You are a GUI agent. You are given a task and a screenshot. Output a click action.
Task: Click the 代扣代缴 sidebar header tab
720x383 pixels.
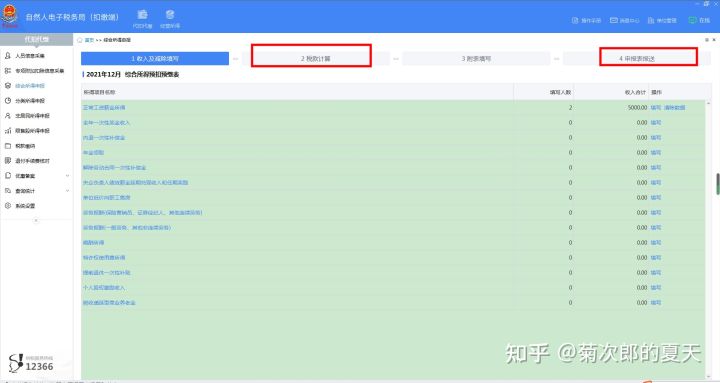tap(36, 39)
